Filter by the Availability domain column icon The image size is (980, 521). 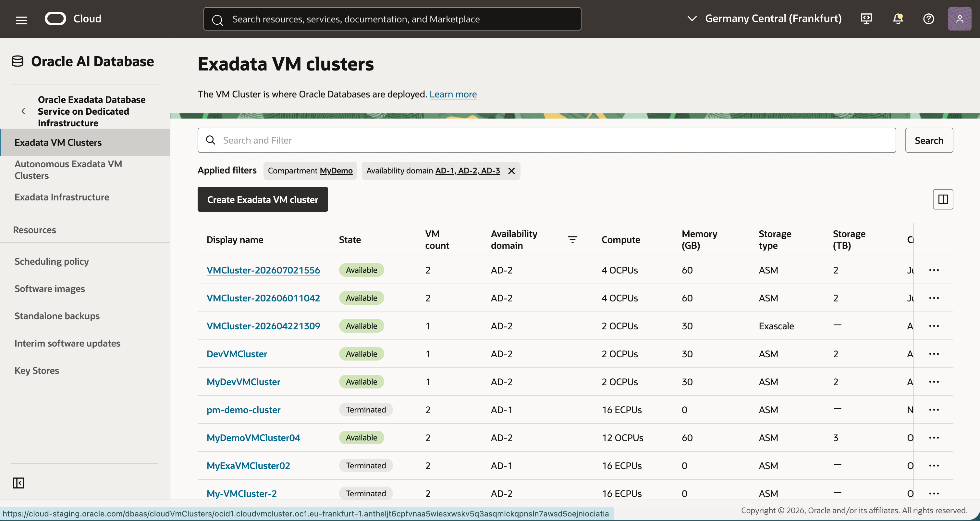[572, 240]
